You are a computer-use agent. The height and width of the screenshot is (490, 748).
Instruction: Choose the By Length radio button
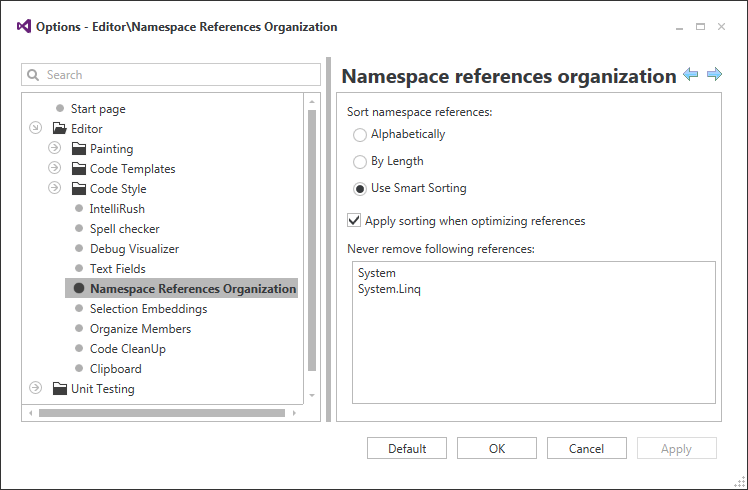pos(360,162)
